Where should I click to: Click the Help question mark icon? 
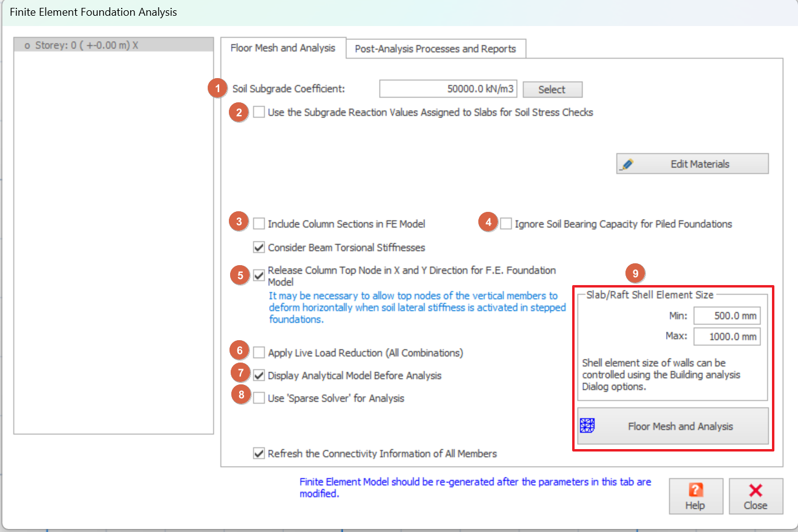coord(696,490)
